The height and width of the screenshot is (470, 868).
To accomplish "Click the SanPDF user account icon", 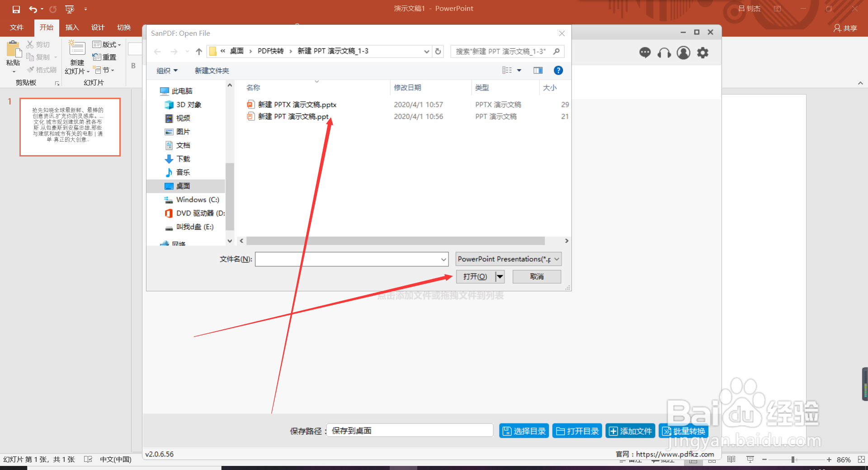I will click(684, 53).
